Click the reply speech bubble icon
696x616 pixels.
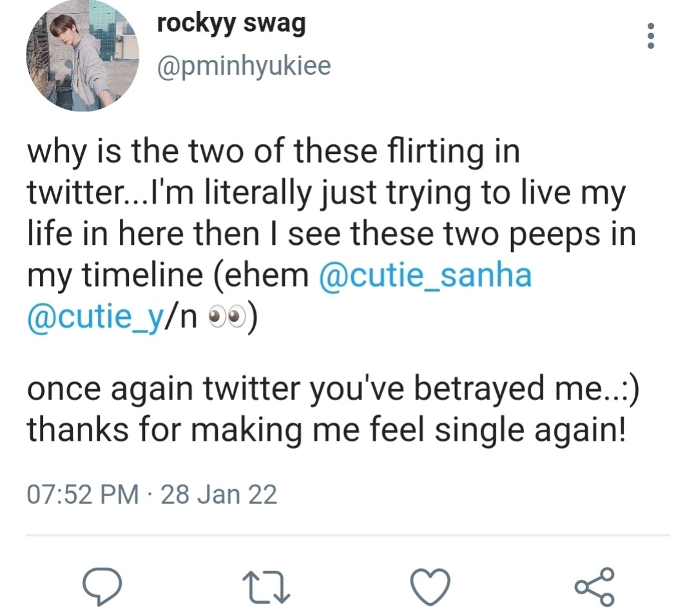(x=103, y=584)
